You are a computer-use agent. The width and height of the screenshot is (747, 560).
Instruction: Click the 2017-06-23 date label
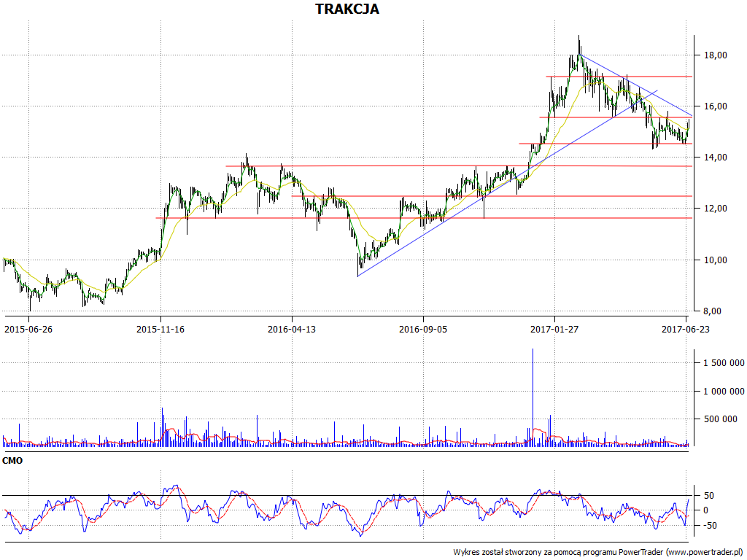pyautogui.click(x=686, y=329)
